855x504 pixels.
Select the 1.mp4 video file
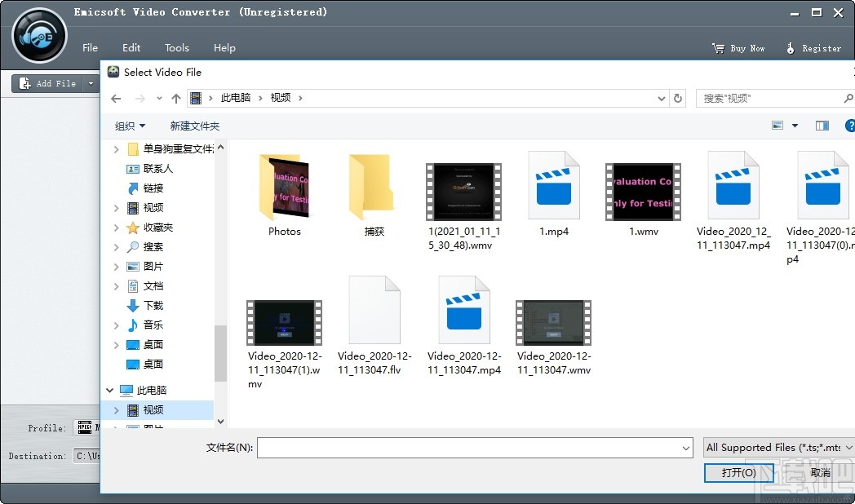coord(553,188)
